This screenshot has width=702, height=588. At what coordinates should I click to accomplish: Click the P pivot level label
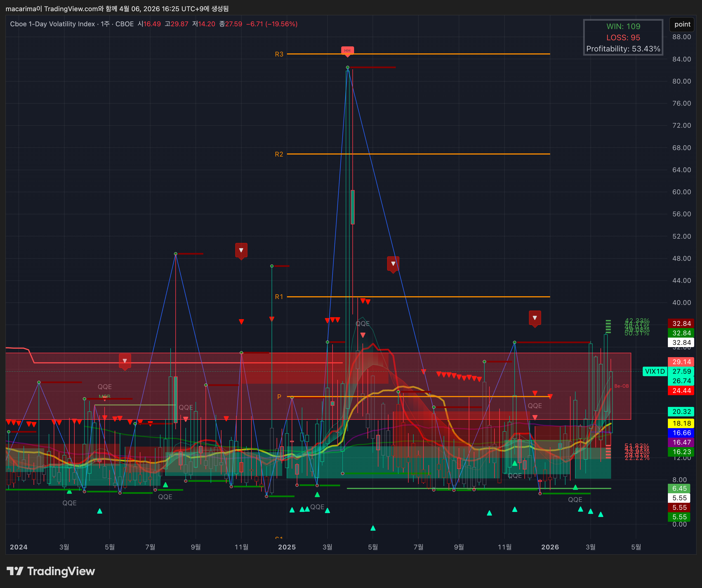tap(279, 397)
